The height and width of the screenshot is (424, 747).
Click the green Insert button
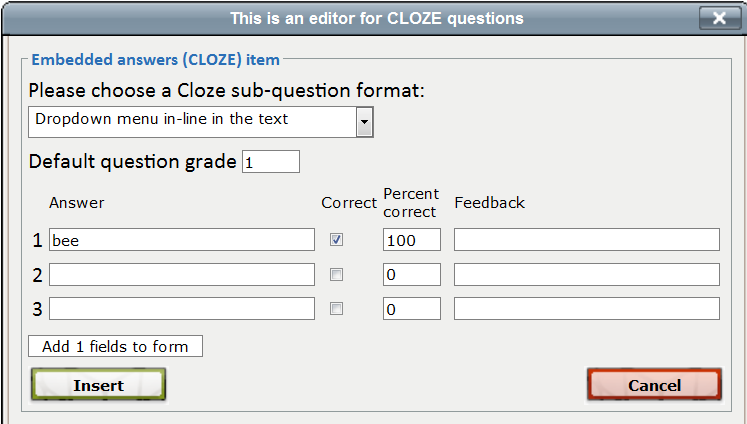[98, 385]
